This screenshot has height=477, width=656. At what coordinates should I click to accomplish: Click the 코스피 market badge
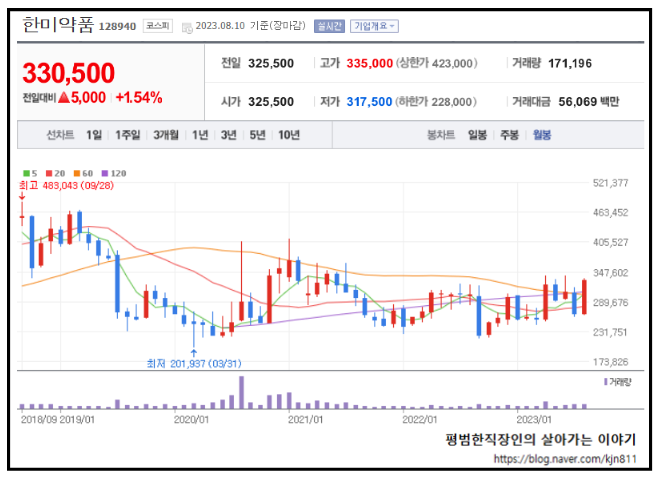pos(158,26)
